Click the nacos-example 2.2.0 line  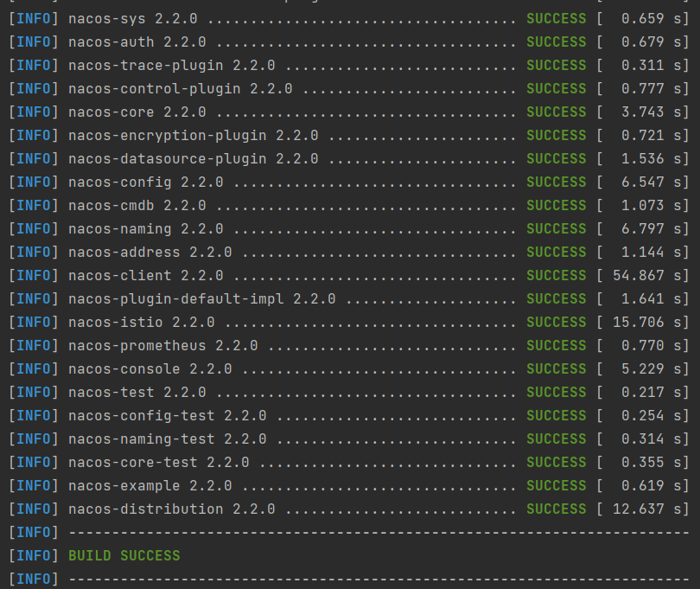coord(348,486)
